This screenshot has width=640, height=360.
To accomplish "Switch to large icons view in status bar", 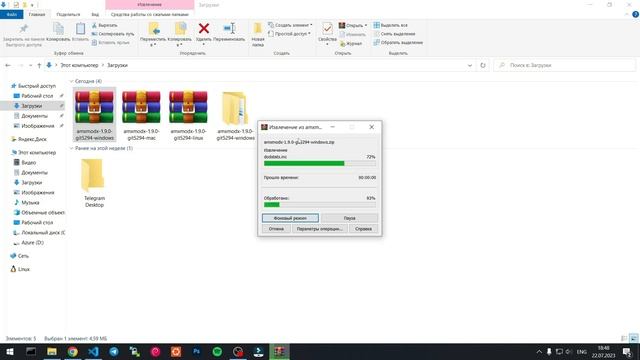I will [633, 338].
